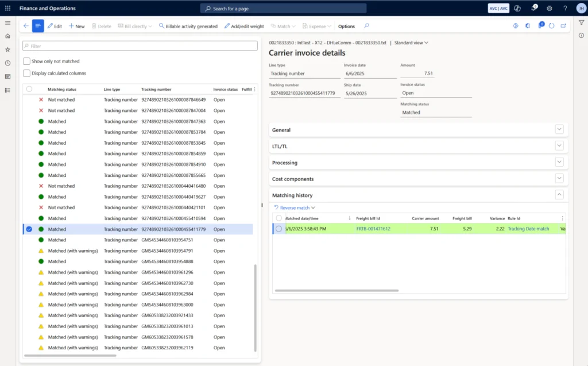Click the Refresh icon in the action pane
The height and width of the screenshot is (366, 588).
(551, 26)
